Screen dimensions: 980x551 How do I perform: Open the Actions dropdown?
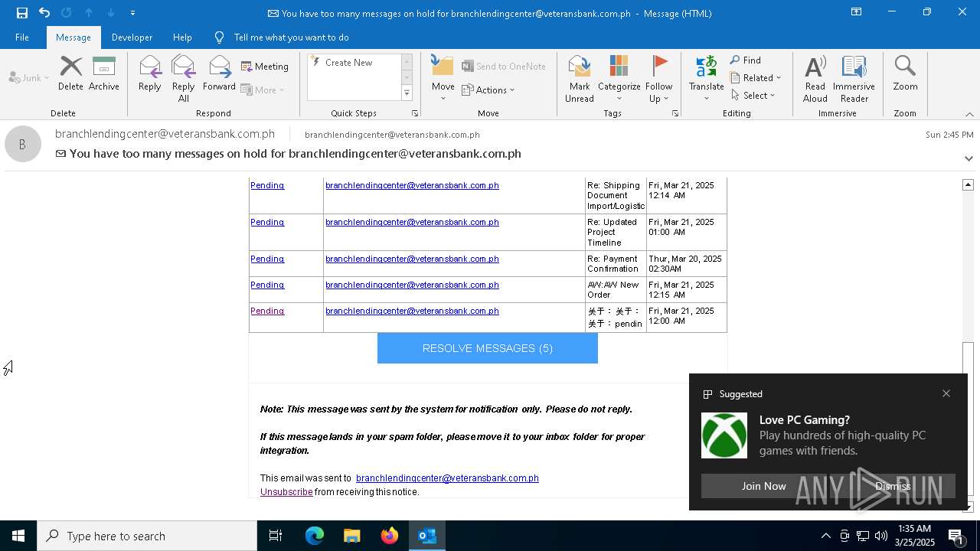(x=488, y=90)
